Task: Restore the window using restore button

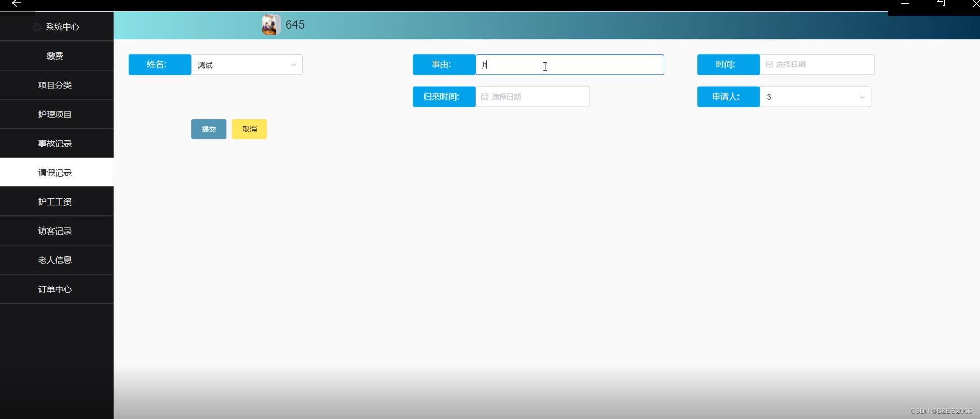Action: (941, 4)
